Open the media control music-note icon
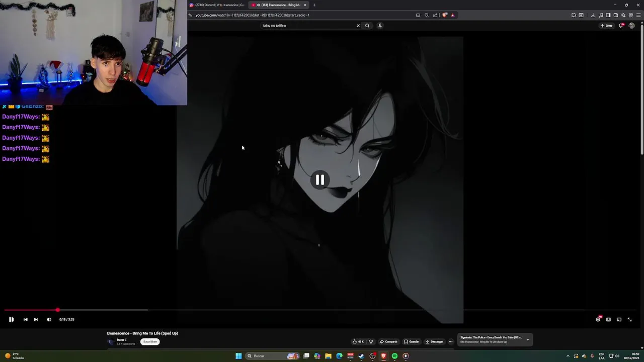This screenshot has width=644, height=362. [x=601, y=15]
